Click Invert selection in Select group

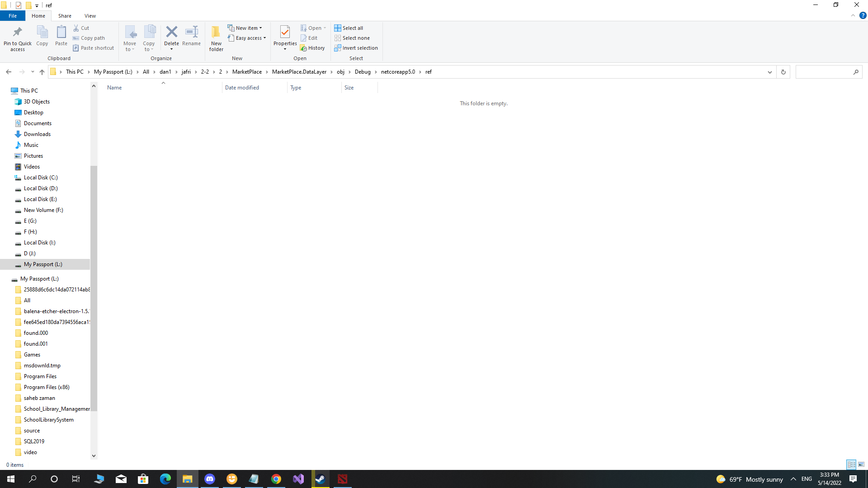[356, 48]
